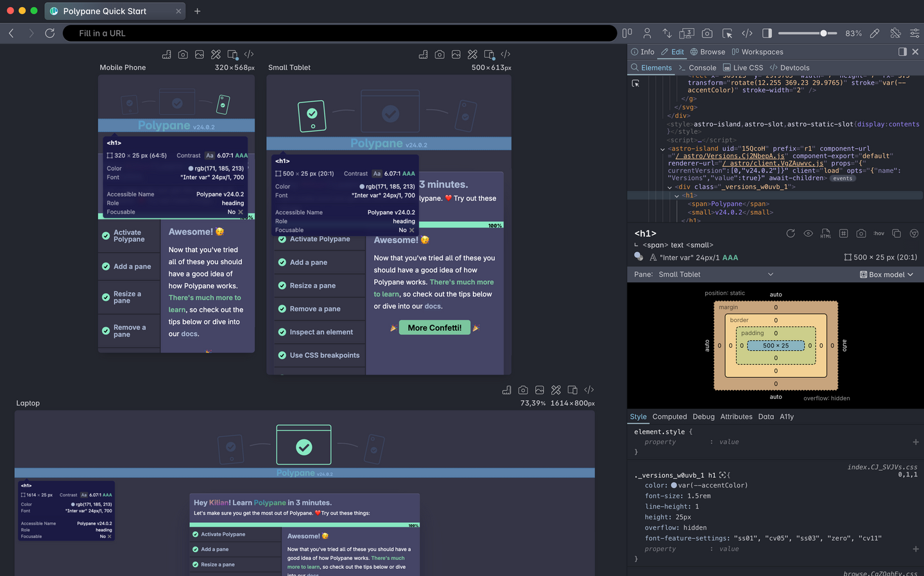The width and height of the screenshot is (924, 576).
Task: Open image icon for Mobile Phone pane
Action: pyautogui.click(x=200, y=55)
